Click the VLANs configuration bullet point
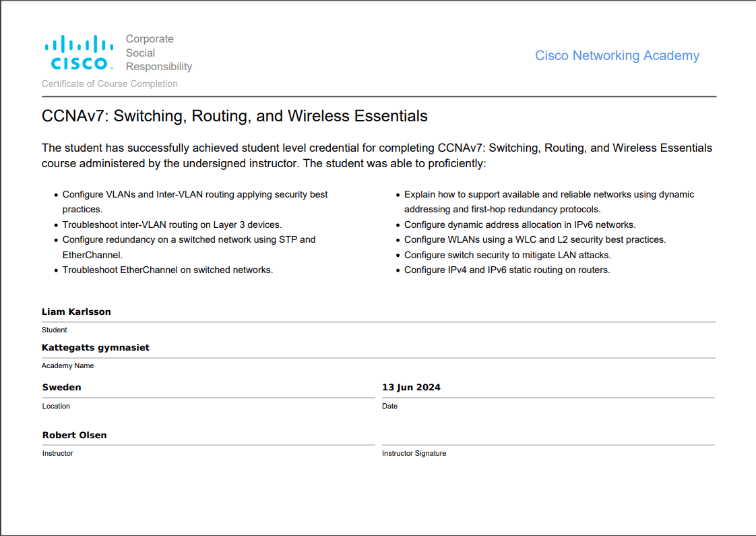 tap(195, 194)
